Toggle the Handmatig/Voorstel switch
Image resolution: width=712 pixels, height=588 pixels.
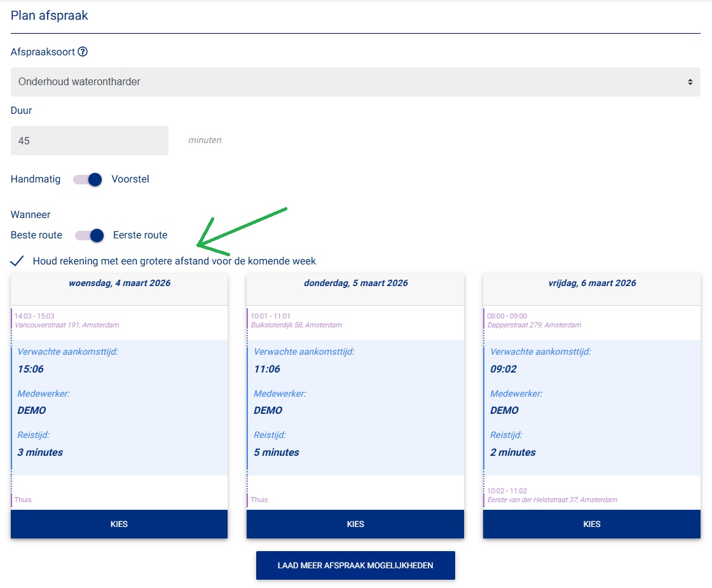click(x=88, y=179)
